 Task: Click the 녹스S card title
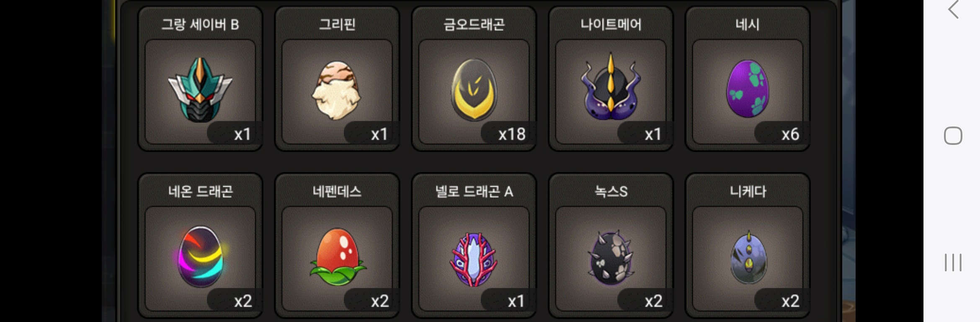click(x=611, y=191)
